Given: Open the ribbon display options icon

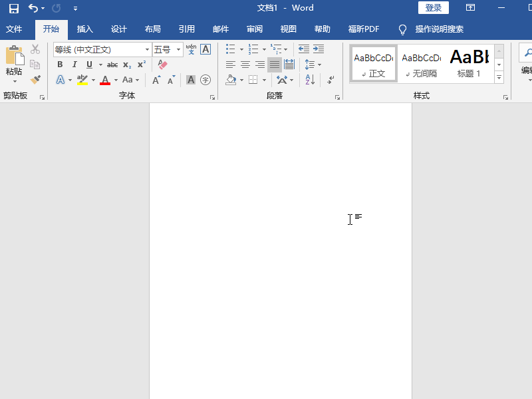Looking at the screenshot, I should (470, 8).
